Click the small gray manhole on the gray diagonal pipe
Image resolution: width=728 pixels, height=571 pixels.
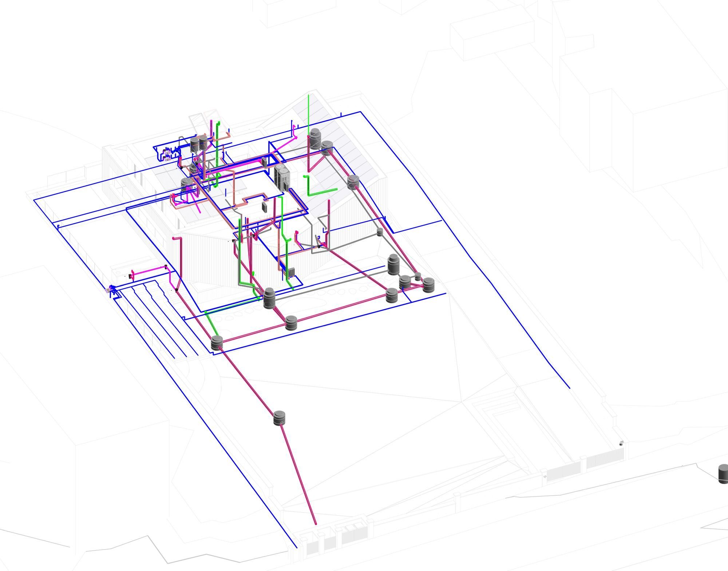coord(380,232)
